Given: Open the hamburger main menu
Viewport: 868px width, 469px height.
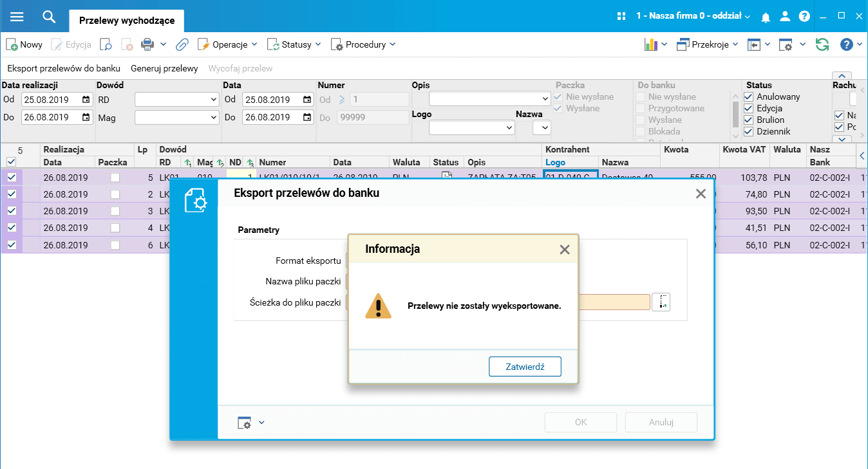Looking at the screenshot, I should click(17, 16).
